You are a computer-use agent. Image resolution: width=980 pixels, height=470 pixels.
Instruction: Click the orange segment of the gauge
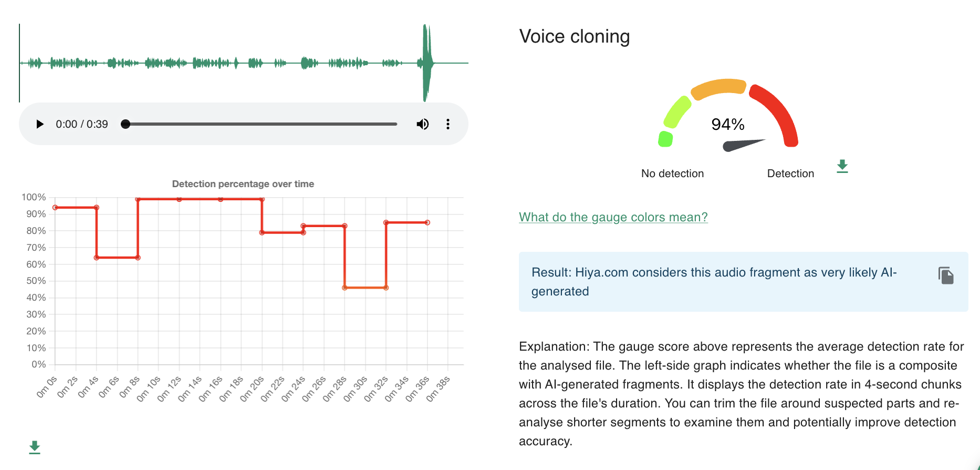click(x=719, y=88)
